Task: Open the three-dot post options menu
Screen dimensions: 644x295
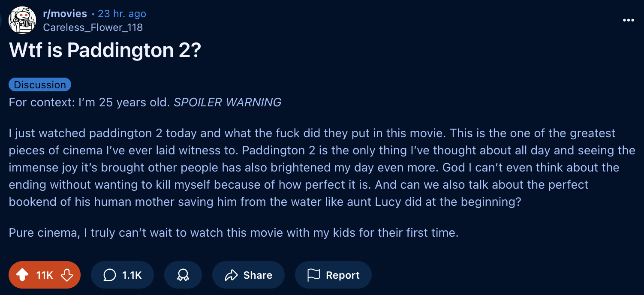Action: coord(628,20)
